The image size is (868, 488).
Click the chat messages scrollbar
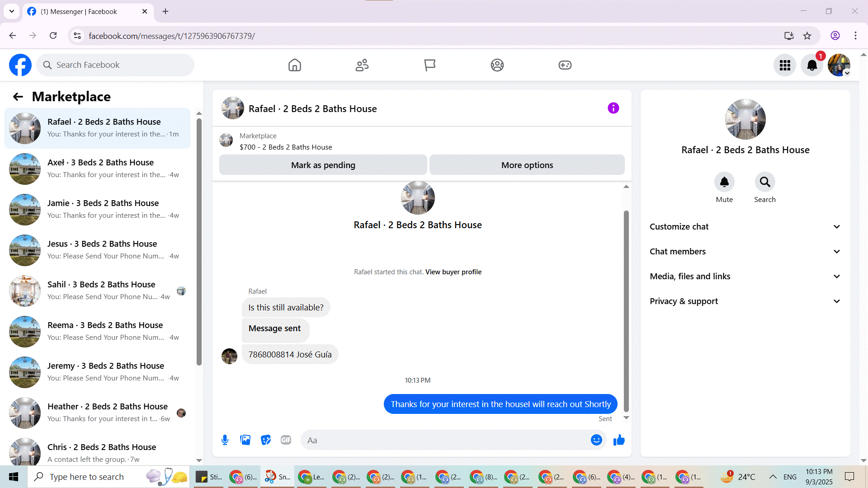[626, 312]
